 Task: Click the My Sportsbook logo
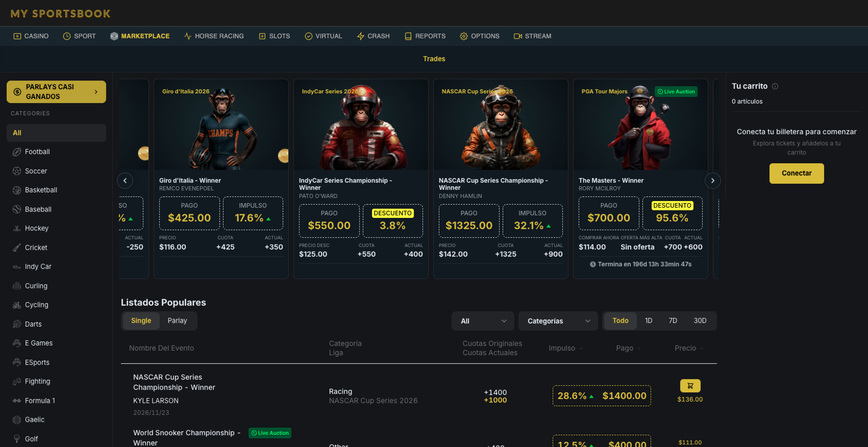(61, 14)
